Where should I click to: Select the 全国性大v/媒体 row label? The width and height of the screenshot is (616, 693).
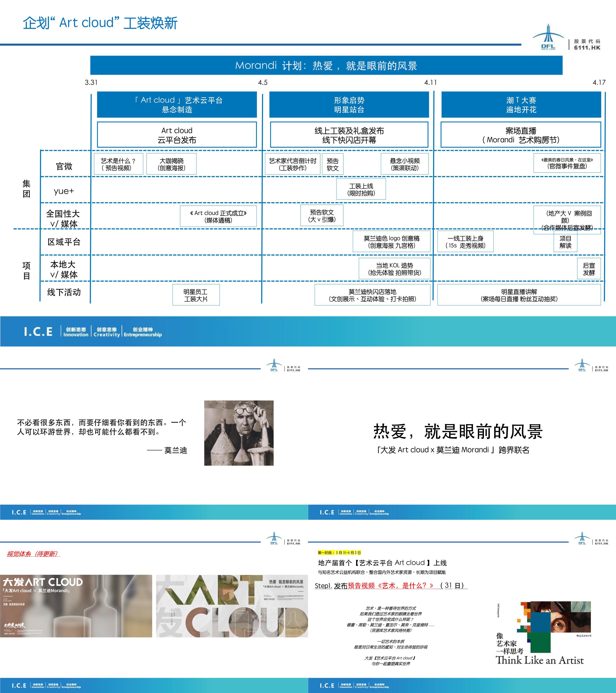tap(63, 219)
